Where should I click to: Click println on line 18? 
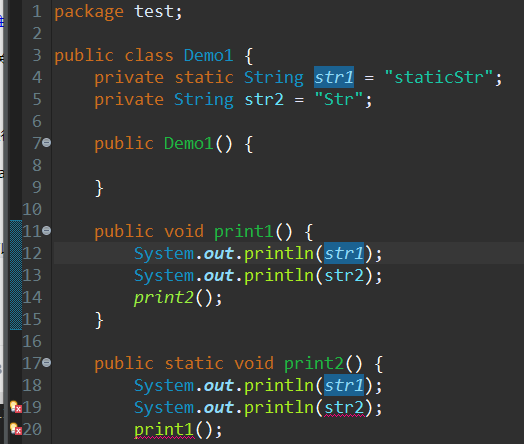[x=279, y=385]
